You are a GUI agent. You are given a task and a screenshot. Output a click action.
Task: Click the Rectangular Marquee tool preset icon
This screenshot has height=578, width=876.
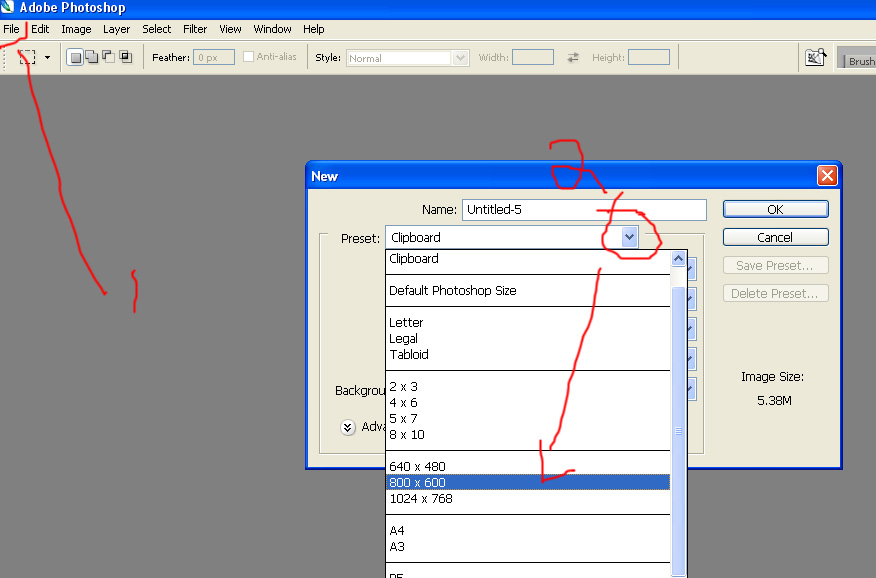tap(27, 57)
